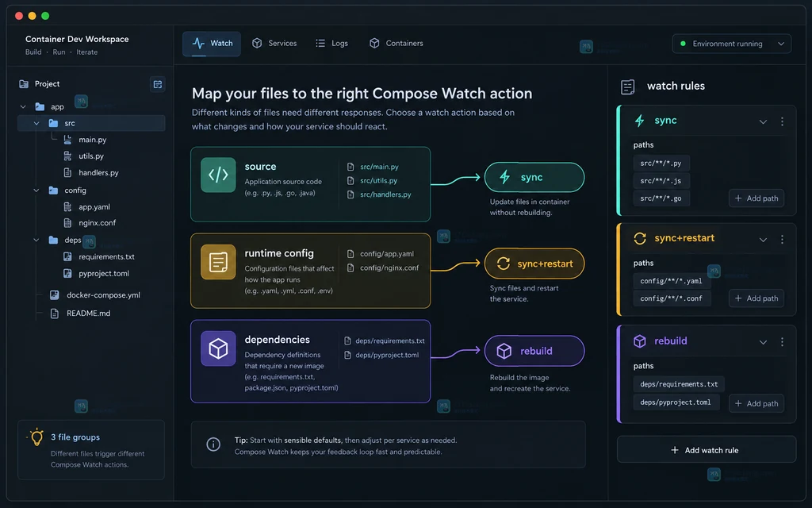Click the sync+restart action pill button
Viewport: 812px width, 508px height.
click(534, 264)
